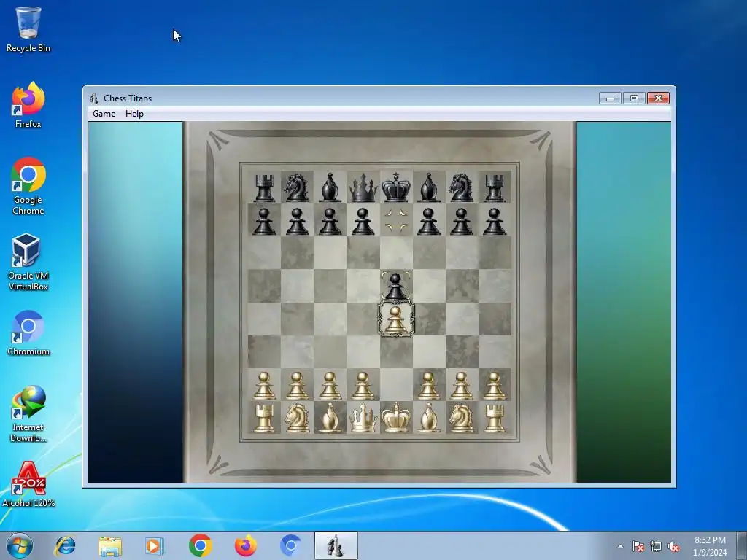Image resolution: width=747 pixels, height=560 pixels.
Task: Select the white pawn on b2
Action: (x=297, y=386)
